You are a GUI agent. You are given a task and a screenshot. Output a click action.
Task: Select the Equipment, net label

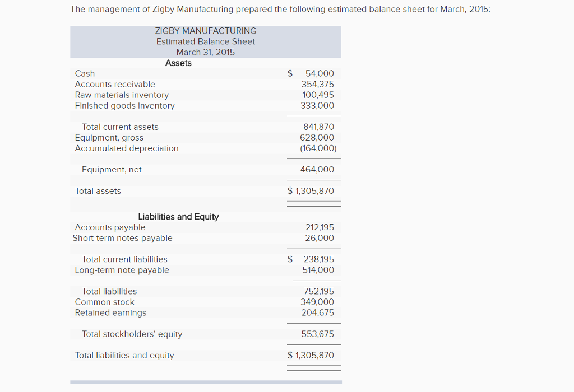click(x=112, y=170)
